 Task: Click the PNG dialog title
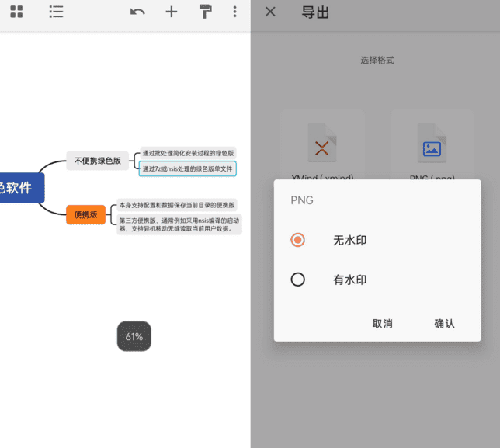(x=302, y=200)
